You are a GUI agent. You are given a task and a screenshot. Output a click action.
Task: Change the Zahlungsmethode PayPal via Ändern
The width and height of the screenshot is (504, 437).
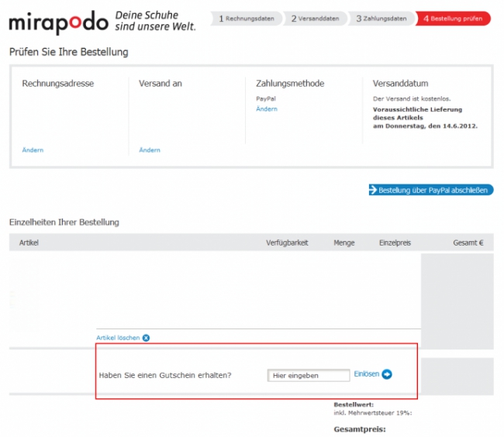(x=267, y=109)
